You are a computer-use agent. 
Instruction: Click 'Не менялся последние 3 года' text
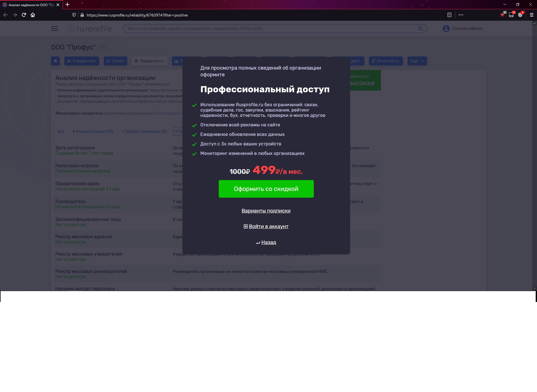(x=87, y=207)
